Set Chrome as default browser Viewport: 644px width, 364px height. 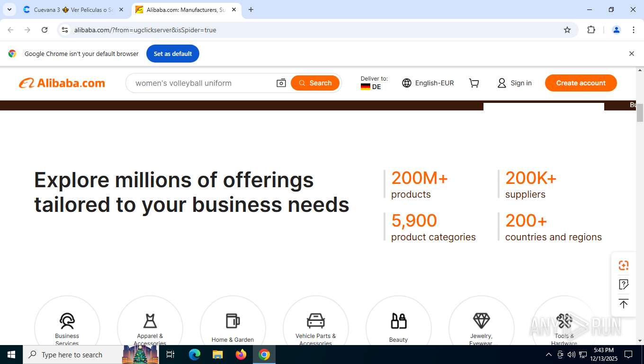pos(173,54)
